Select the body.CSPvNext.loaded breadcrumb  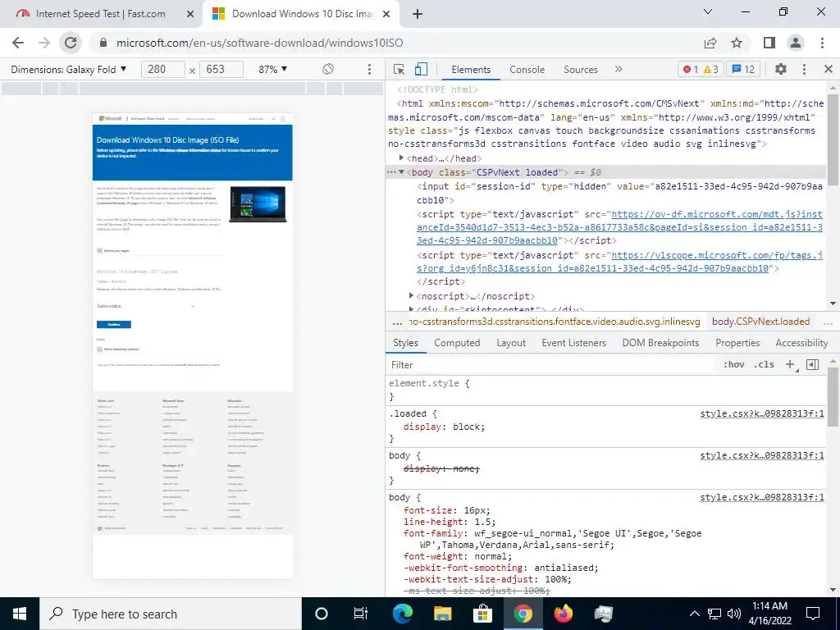[760, 322]
